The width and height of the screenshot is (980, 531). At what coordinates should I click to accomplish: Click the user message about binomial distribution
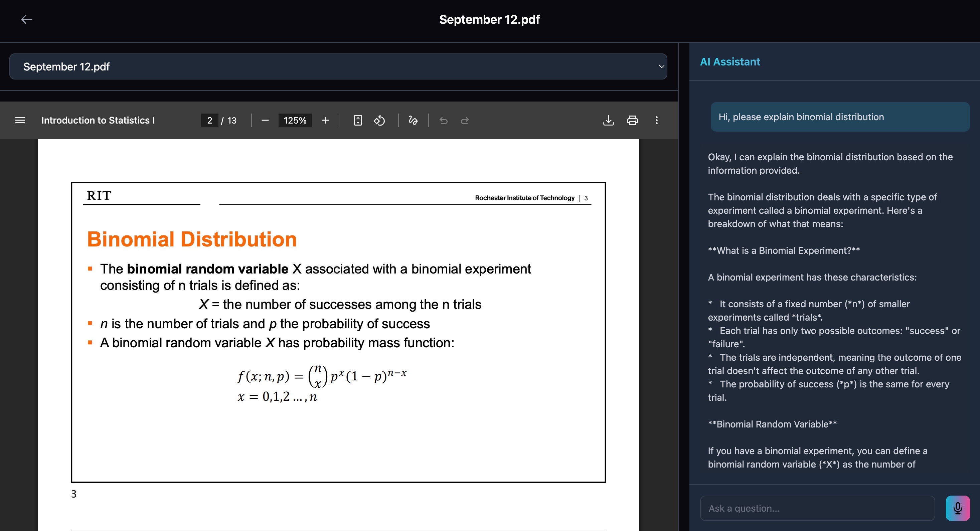(840, 117)
